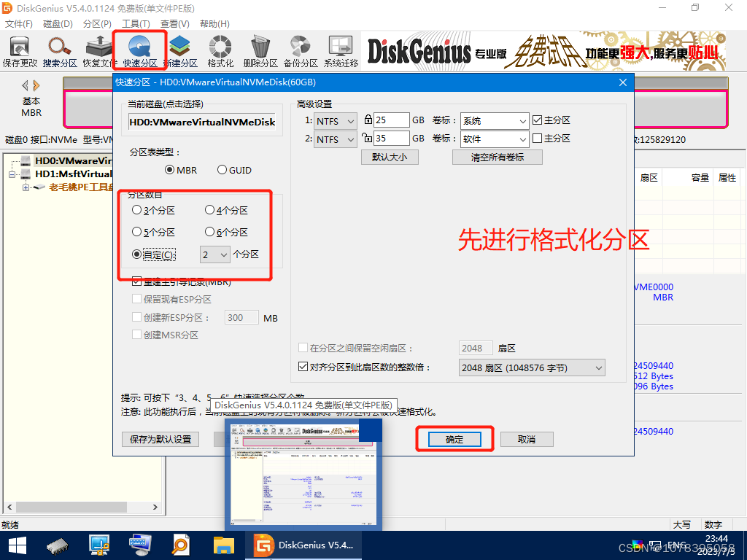Image resolution: width=747 pixels, height=560 pixels.
Task: Click the DiskGenius taskbar button
Action: [x=303, y=545]
